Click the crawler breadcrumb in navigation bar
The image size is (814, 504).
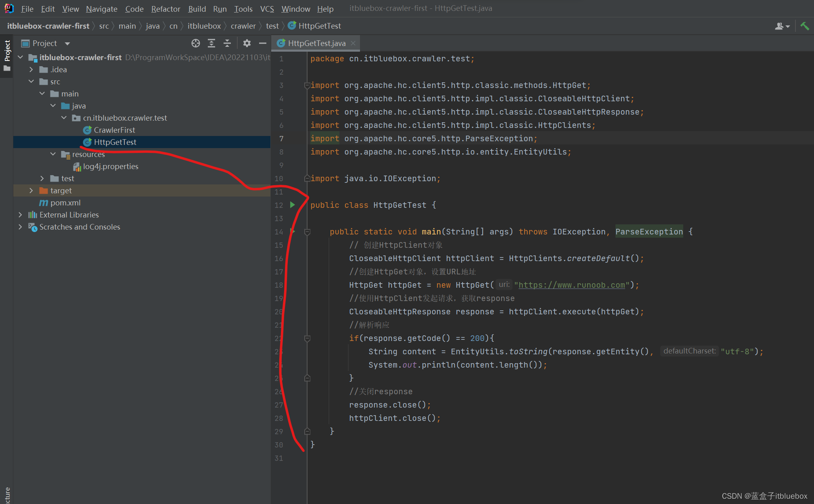pos(243,26)
